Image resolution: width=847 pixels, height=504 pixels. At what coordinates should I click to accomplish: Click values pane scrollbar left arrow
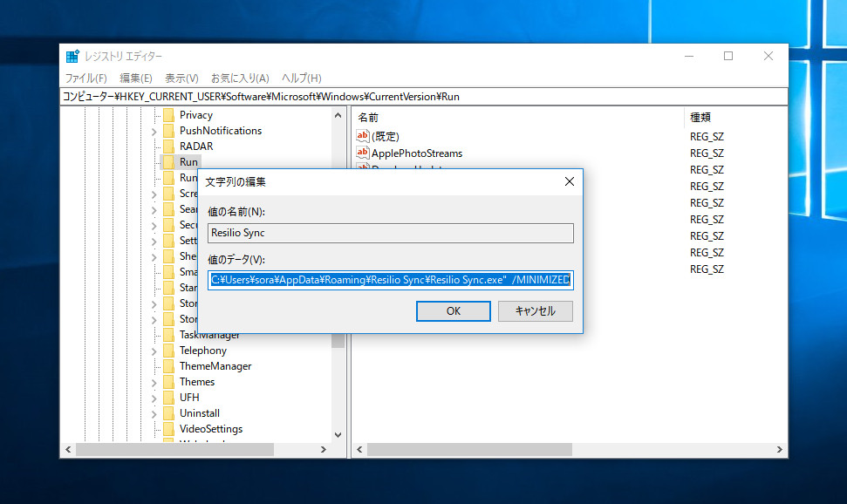[359, 449]
